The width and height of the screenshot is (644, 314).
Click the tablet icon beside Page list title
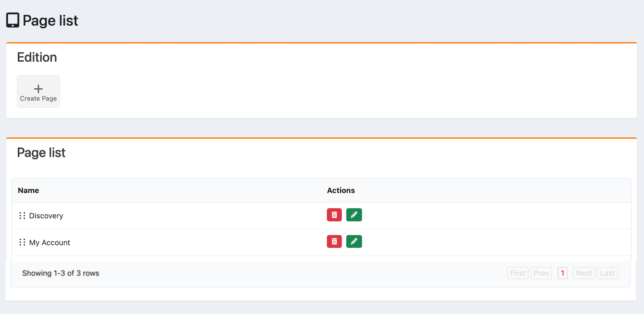13,20
